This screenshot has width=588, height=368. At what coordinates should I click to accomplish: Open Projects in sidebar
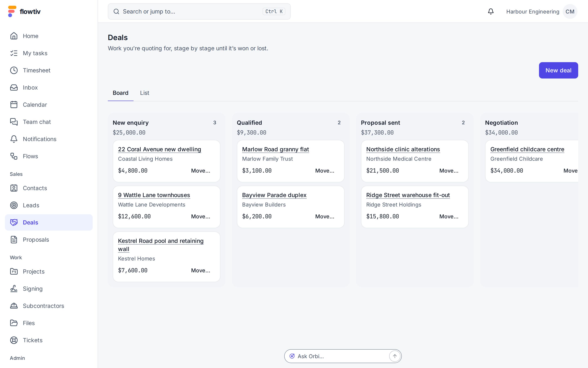(x=49, y=271)
